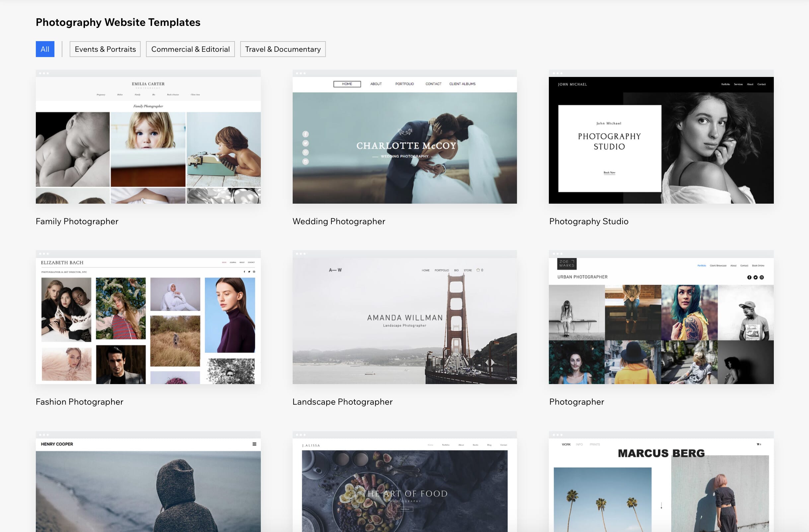The image size is (809, 532).
Task: Filter by Travel & Documentary
Action: point(283,49)
